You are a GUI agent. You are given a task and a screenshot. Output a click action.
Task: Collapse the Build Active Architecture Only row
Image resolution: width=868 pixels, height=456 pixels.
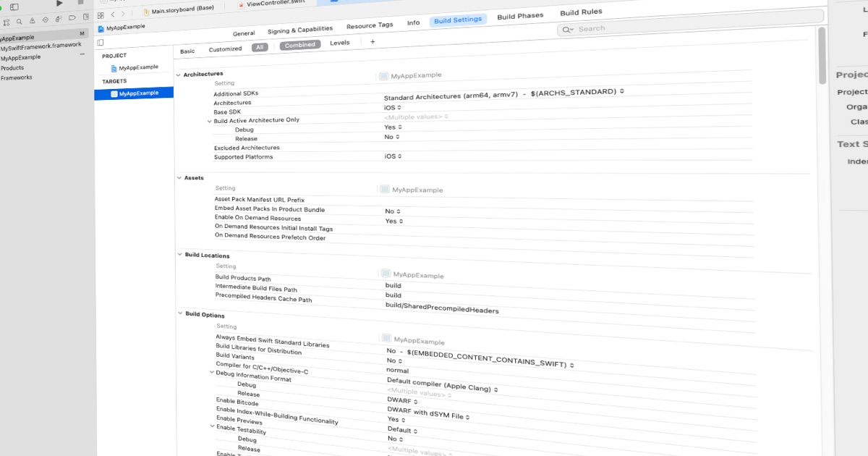[x=210, y=121]
